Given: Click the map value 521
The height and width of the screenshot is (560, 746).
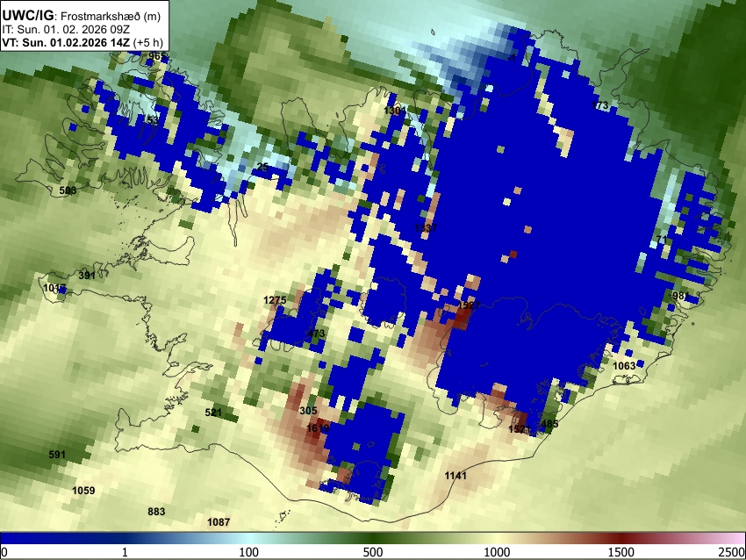Looking at the screenshot, I should (x=213, y=412).
